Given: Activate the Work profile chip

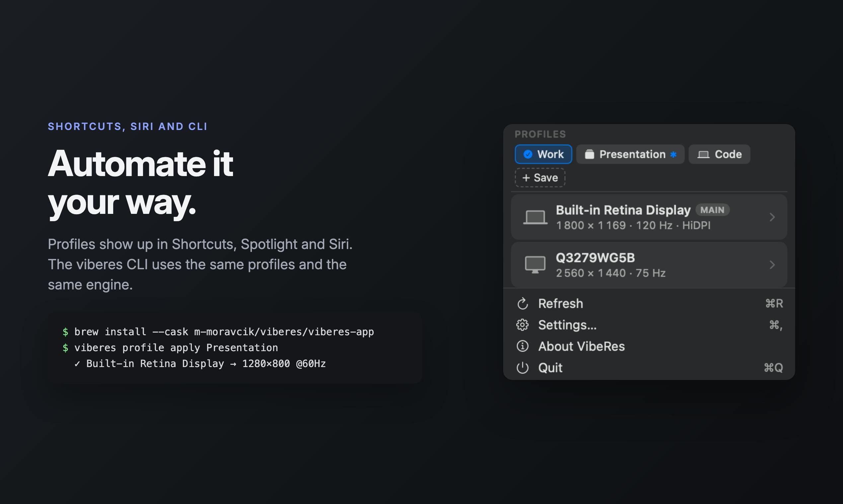Looking at the screenshot, I should click(x=543, y=154).
